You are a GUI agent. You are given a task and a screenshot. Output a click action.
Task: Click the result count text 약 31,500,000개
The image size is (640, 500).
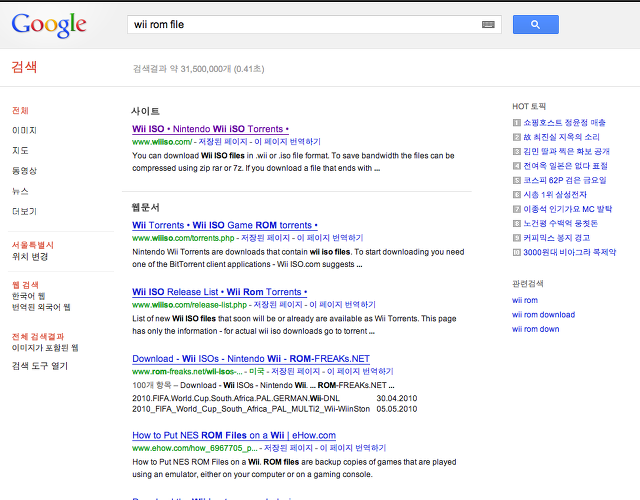click(201, 69)
